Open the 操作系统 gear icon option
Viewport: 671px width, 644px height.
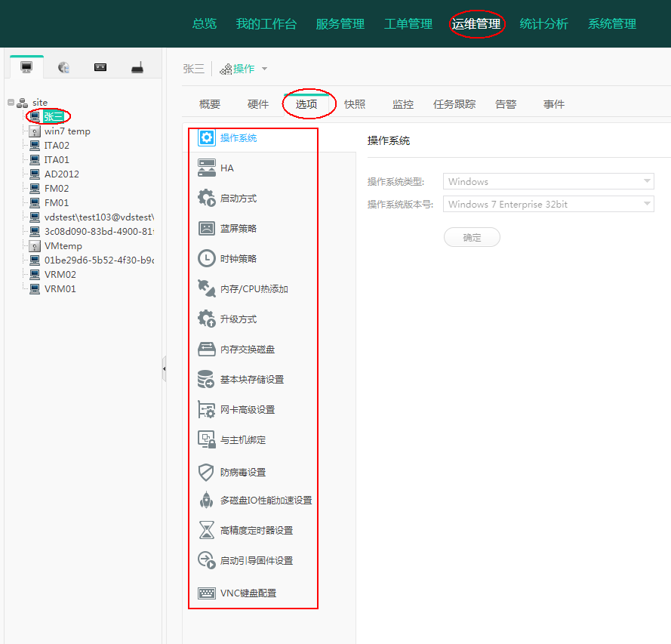tap(207, 138)
